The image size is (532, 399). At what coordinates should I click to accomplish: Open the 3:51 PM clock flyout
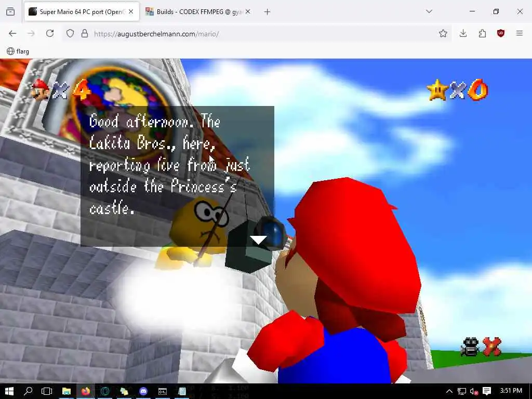[511, 391]
